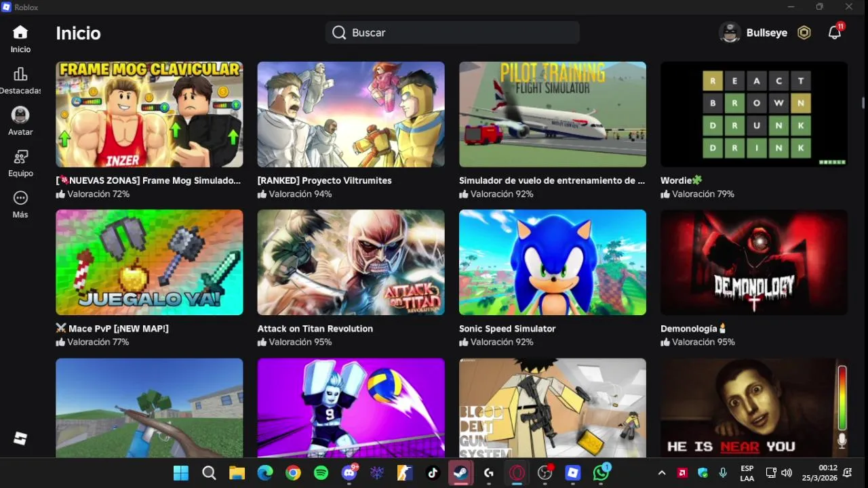The image size is (868, 488).
Task: Open WhatsApp from taskbar
Action: tap(601, 472)
